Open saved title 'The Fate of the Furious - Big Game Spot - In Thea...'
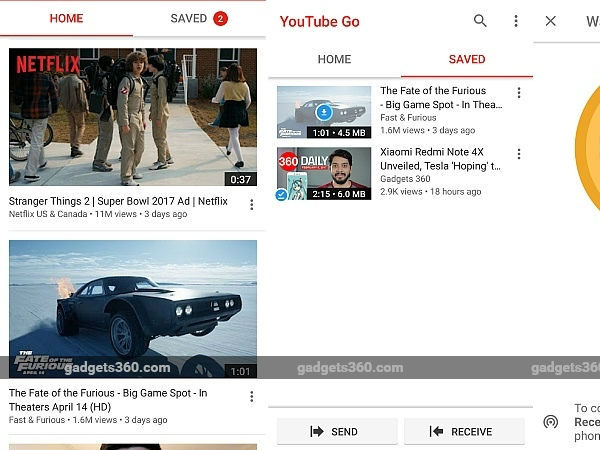The image size is (600, 450). coord(441,98)
